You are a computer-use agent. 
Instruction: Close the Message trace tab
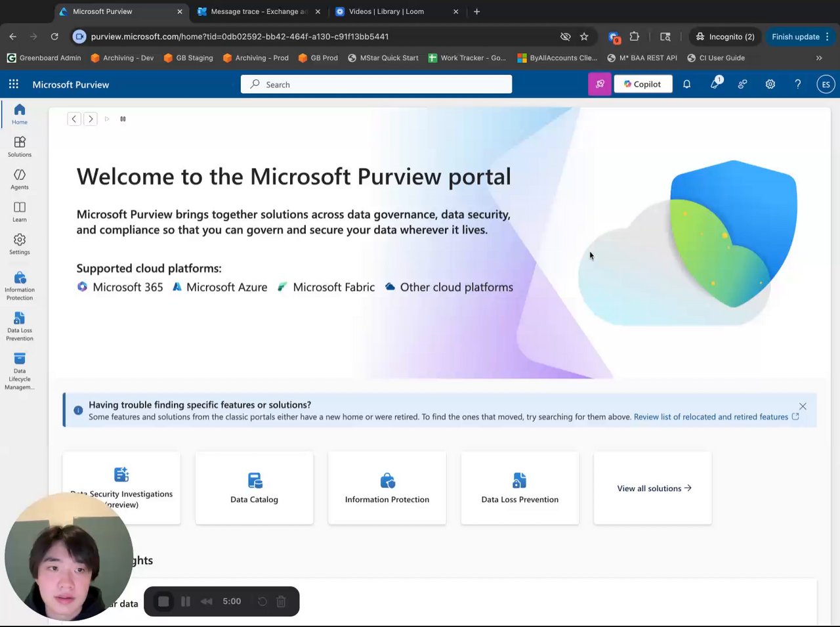tap(318, 12)
